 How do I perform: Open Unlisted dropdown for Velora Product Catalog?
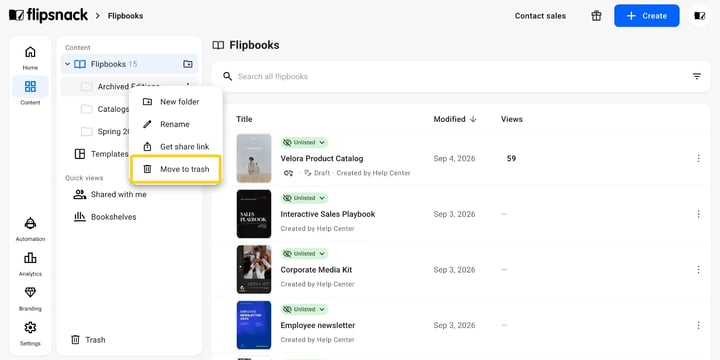coord(304,143)
